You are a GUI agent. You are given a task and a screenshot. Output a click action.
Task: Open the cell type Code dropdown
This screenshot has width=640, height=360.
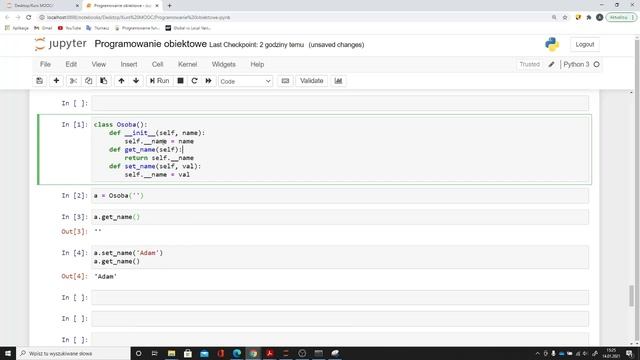click(x=245, y=81)
